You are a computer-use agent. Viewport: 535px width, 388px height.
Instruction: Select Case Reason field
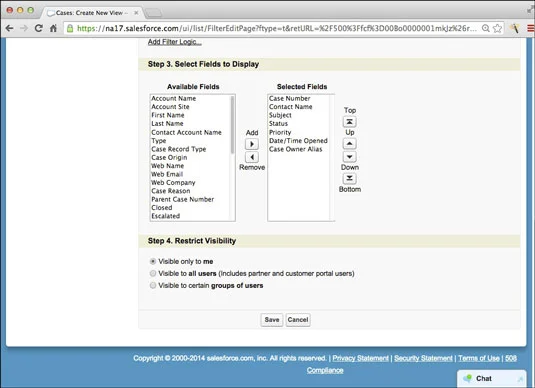[171, 191]
